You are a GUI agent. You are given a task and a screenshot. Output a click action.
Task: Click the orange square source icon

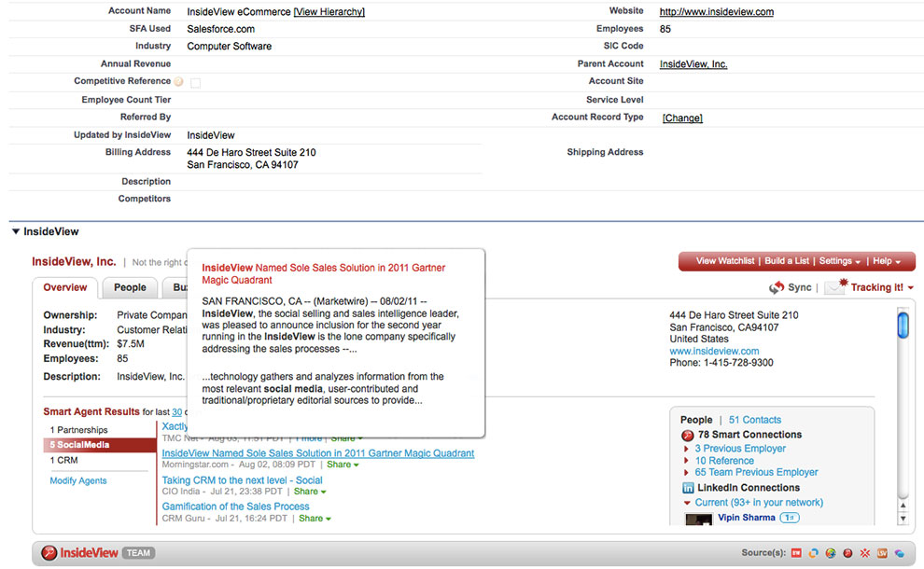pos(882,553)
